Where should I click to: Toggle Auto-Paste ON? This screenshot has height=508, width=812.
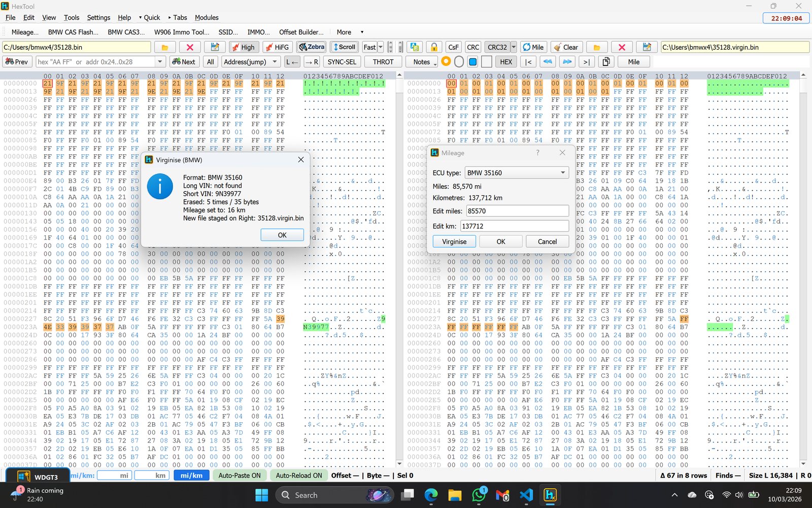[240, 476]
